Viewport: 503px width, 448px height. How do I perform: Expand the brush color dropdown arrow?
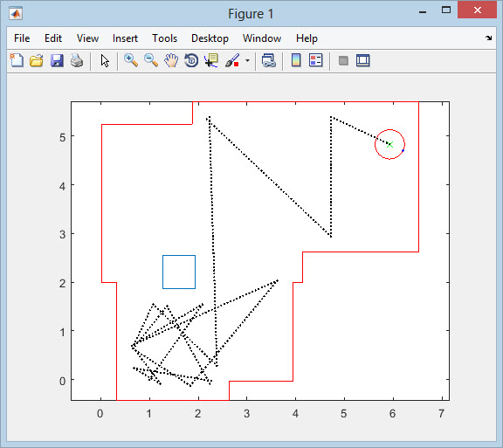[247, 60]
